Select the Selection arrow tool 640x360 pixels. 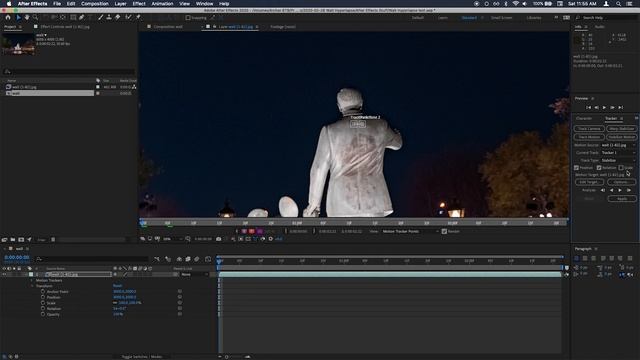[x=18, y=18]
